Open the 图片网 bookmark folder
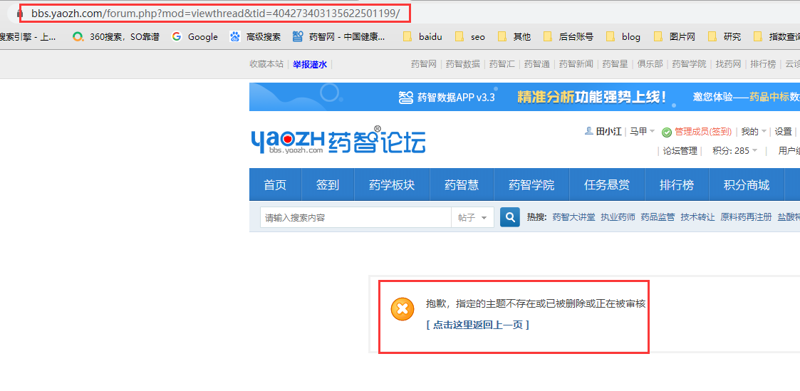The image size is (800, 391). point(674,37)
